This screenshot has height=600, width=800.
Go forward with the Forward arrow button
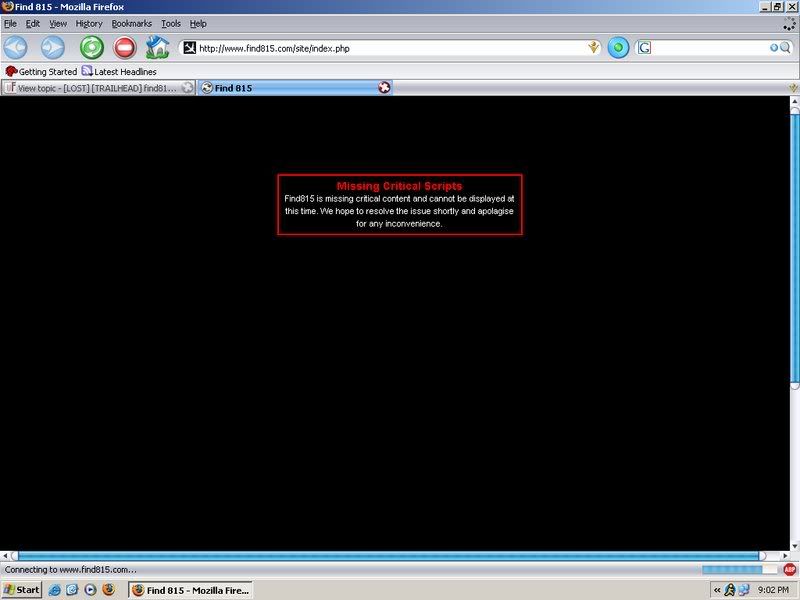point(53,48)
